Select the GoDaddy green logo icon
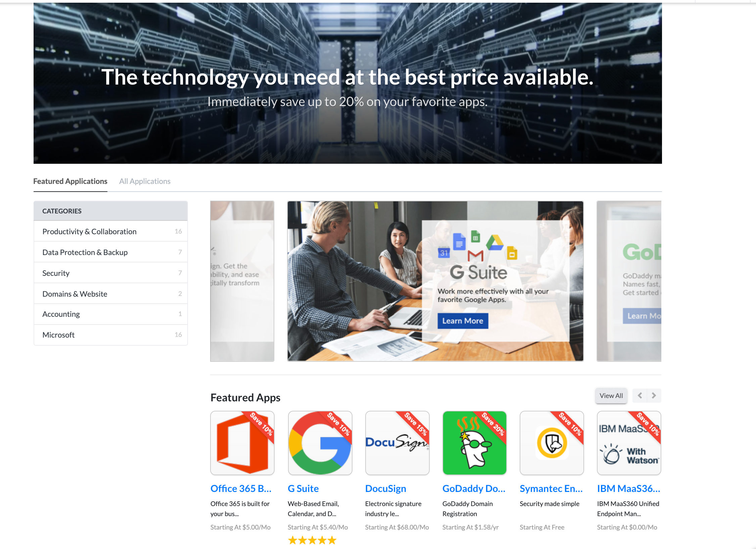This screenshot has height=549, width=756. pos(474,443)
